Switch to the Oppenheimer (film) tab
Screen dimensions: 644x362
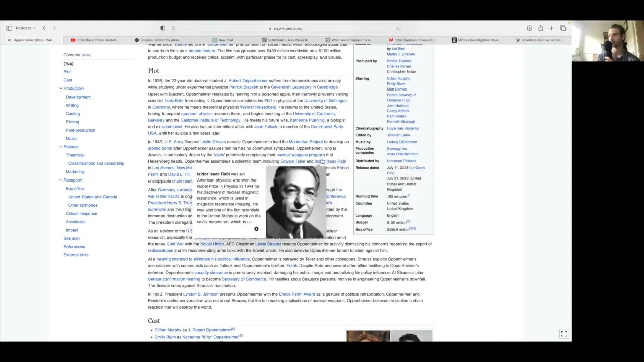pos(32,40)
